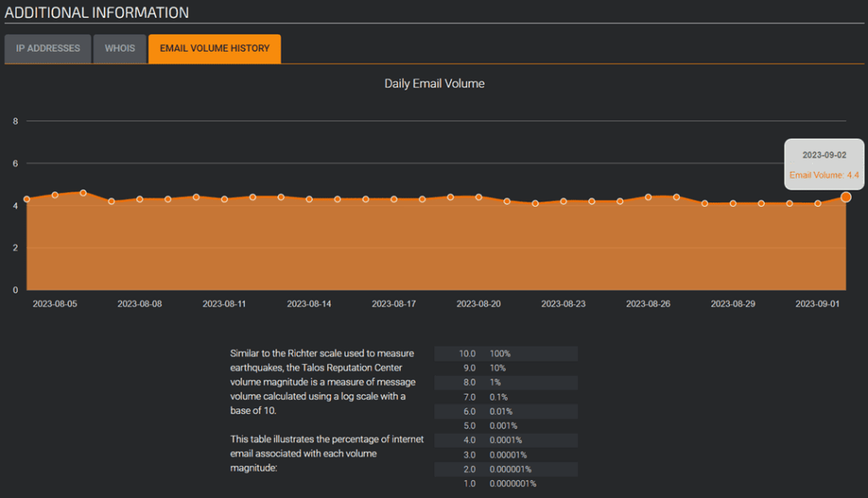This screenshot has width=868, height=498.
Task: Select the Email Volume History tab
Action: [214, 48]
